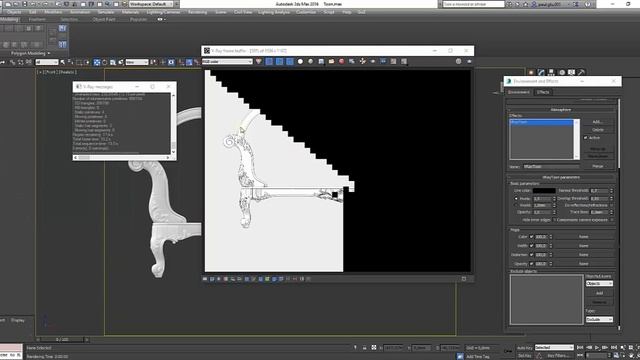640x360 pixels.
Task: Click the Name field showing VRayToon
Action: [551, 167]
